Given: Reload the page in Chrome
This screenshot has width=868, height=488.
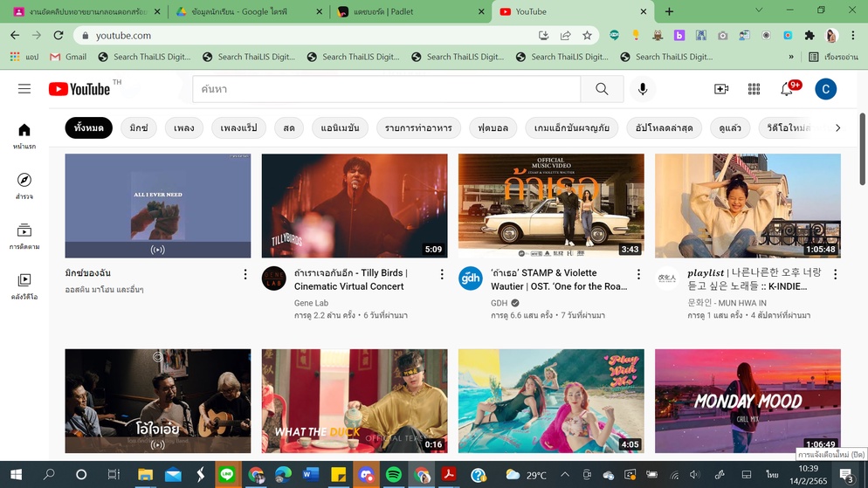Looking at the screenshot, I should pos(59,36).
